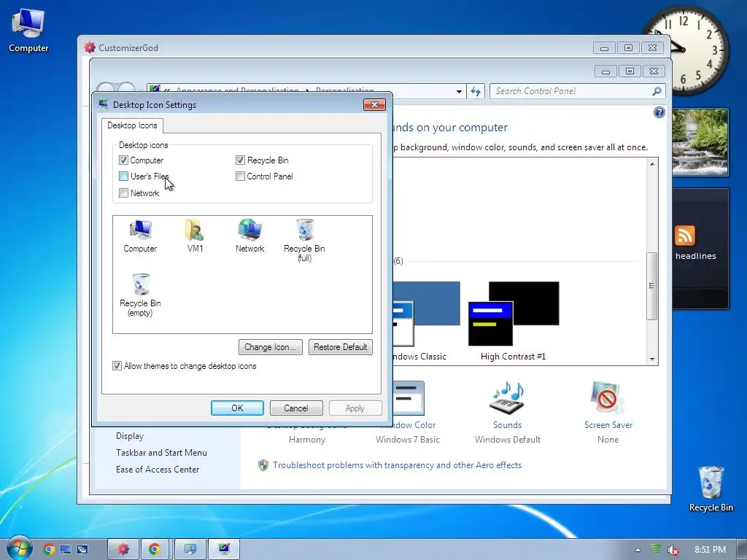Open the 8:51 PM taskbar clock
Image resolution: width=747 pixels, height=560 pixels.
click(710, 550)
